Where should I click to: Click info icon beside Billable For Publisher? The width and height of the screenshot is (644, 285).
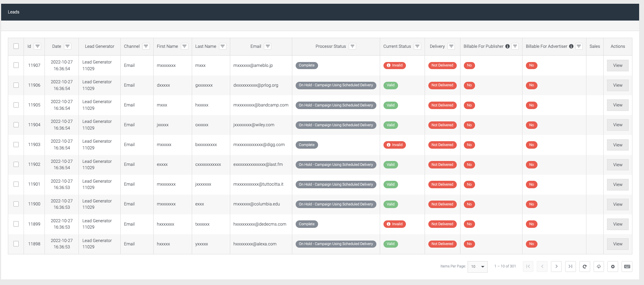508,46
